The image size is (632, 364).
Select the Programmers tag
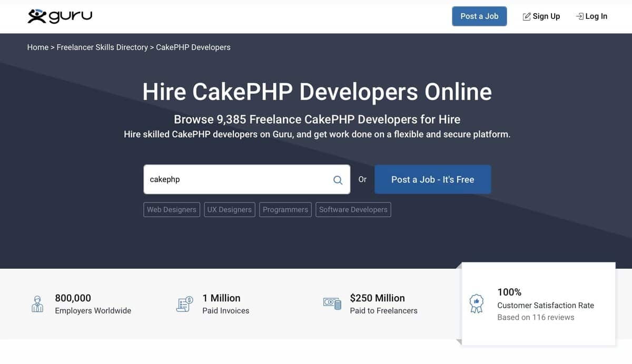(285, 209)
